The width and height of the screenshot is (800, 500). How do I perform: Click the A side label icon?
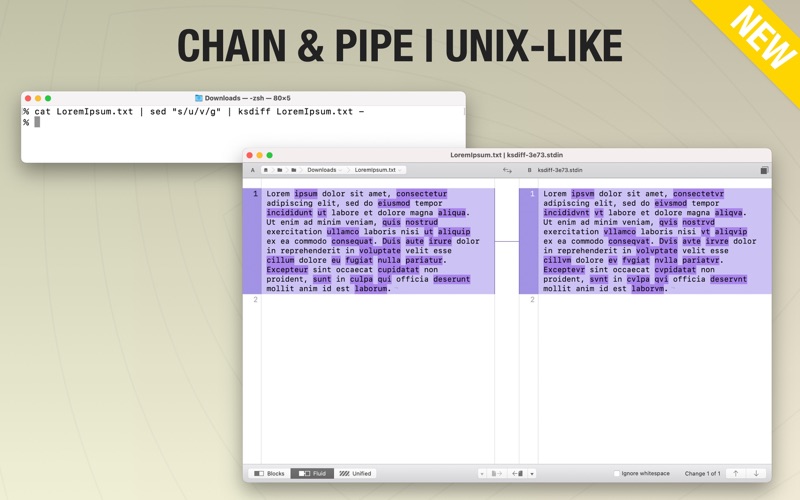tap(253, 170)
